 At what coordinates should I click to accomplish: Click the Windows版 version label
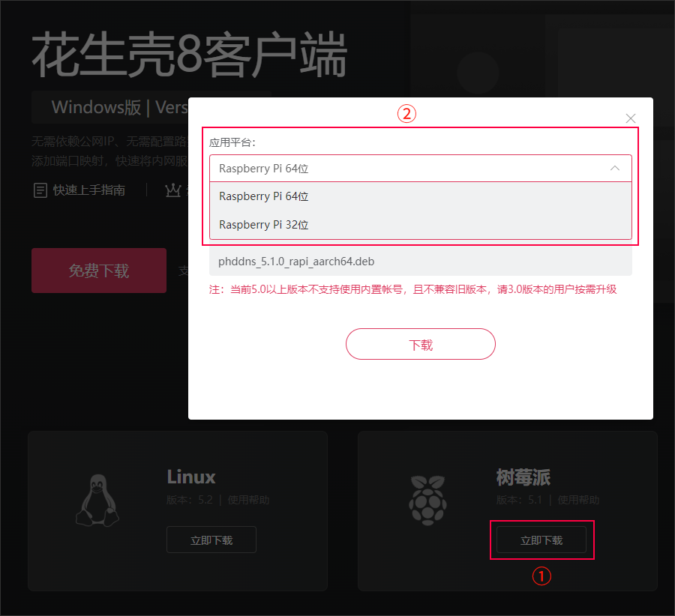(x=97, y=107)
